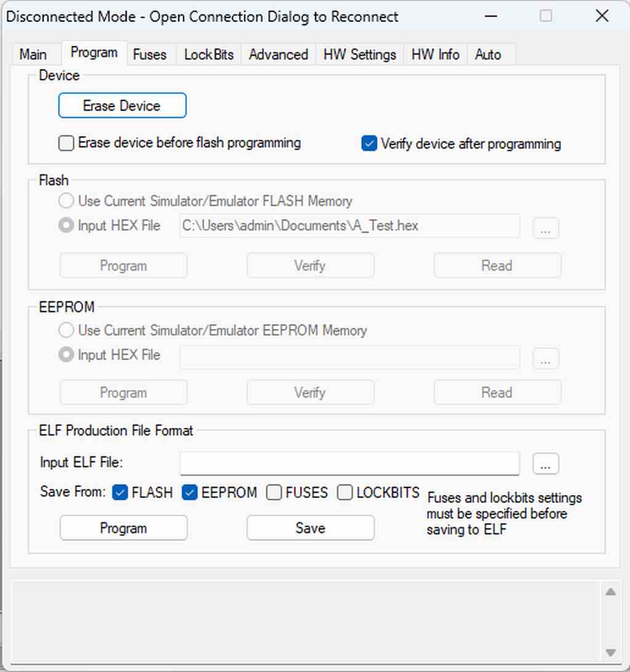Image resolution: width=630 pixels, height=672 pixels.
Task: Switch to the Main tab
Action: tap(33, 55)
